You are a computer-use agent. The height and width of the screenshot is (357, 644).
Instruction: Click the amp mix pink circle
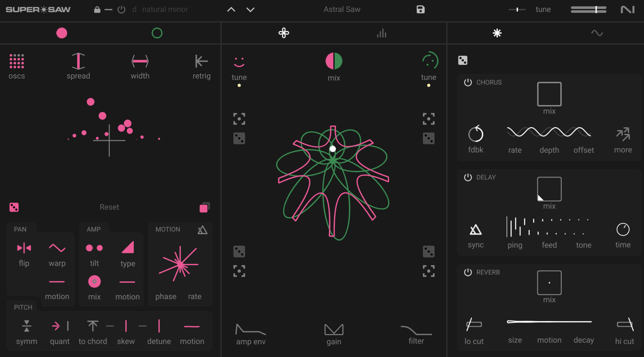[x=94, y=282]
